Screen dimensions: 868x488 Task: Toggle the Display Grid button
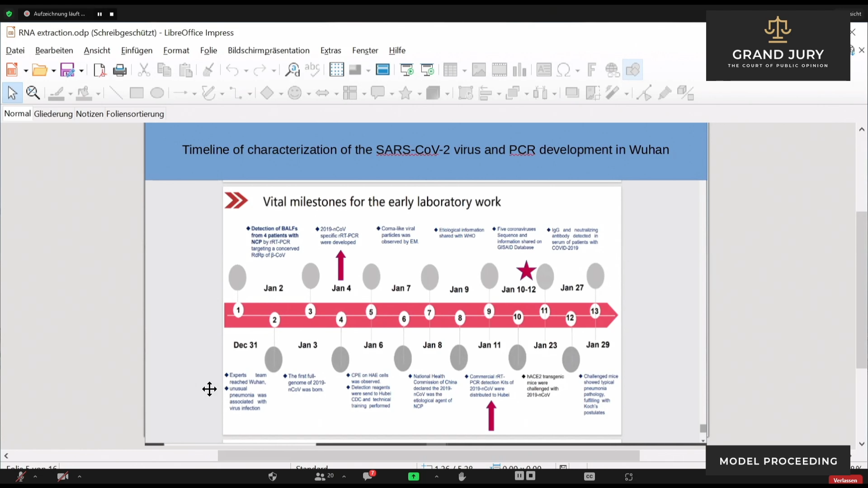(x=336, y=70)
